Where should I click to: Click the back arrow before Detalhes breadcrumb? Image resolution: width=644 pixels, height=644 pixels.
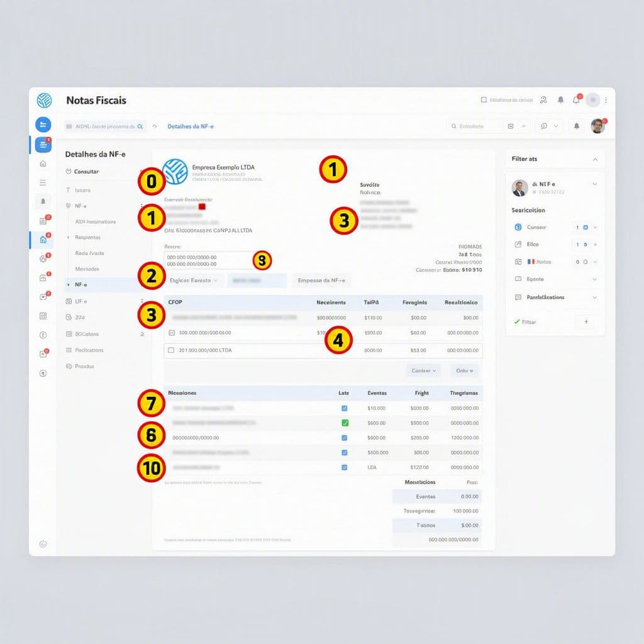[x=155, y=126]
